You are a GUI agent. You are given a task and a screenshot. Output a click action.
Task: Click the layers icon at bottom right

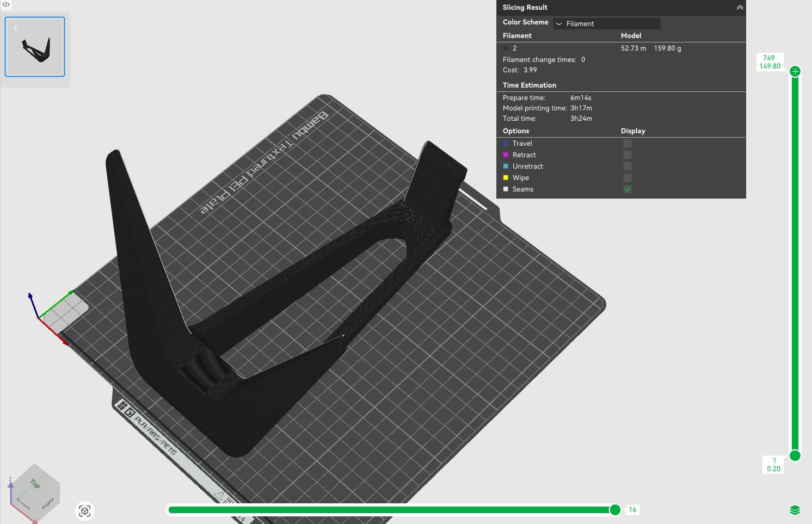coord(795,510)
